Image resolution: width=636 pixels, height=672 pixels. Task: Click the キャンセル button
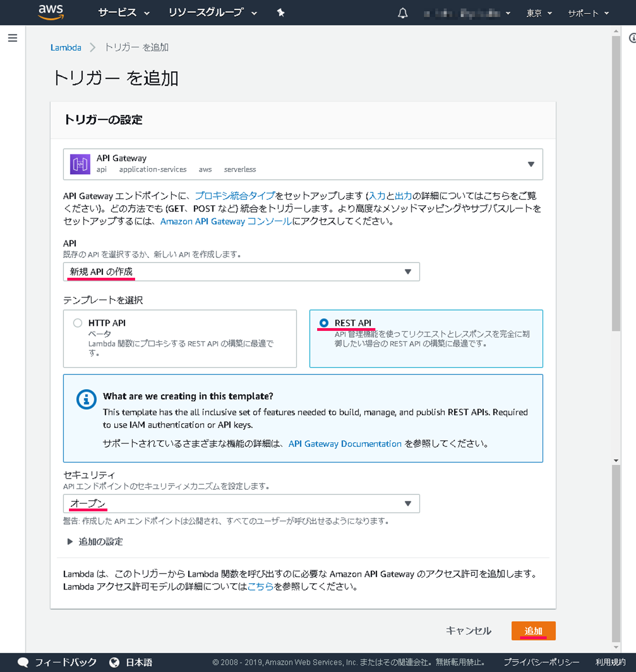click(468, 631)
